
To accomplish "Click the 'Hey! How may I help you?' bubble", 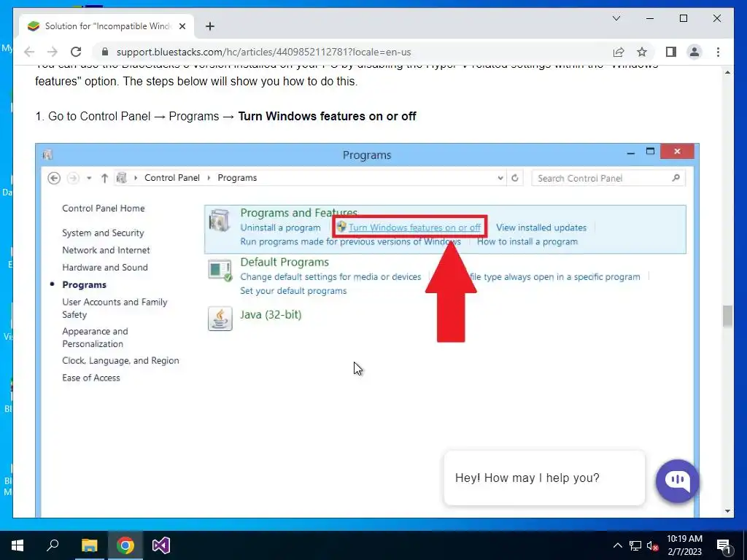I will tap(544, 478).
